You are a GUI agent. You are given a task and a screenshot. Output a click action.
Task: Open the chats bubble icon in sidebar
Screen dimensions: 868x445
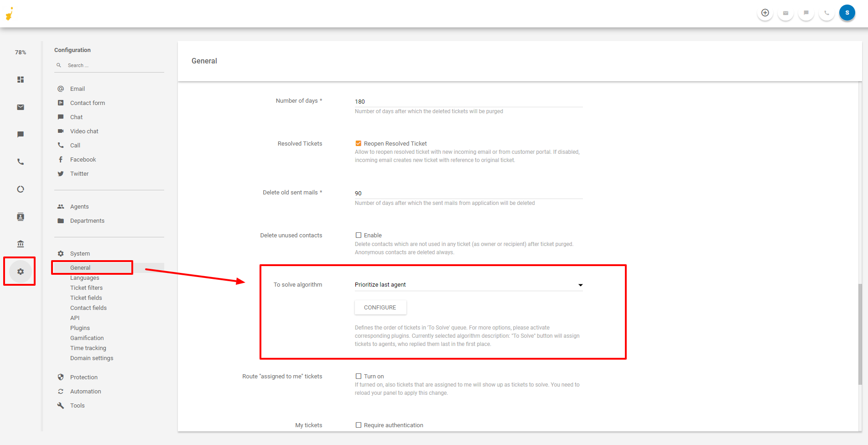(x=21, y=134)
